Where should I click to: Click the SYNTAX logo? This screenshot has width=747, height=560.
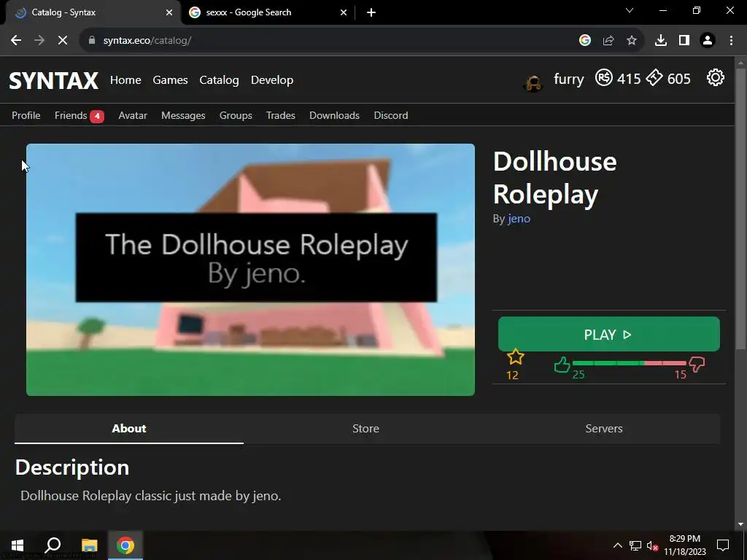tap(54, 80)
